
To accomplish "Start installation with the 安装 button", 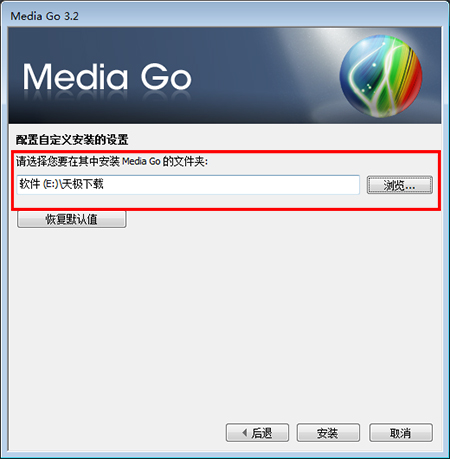I will tap(328, 433).
